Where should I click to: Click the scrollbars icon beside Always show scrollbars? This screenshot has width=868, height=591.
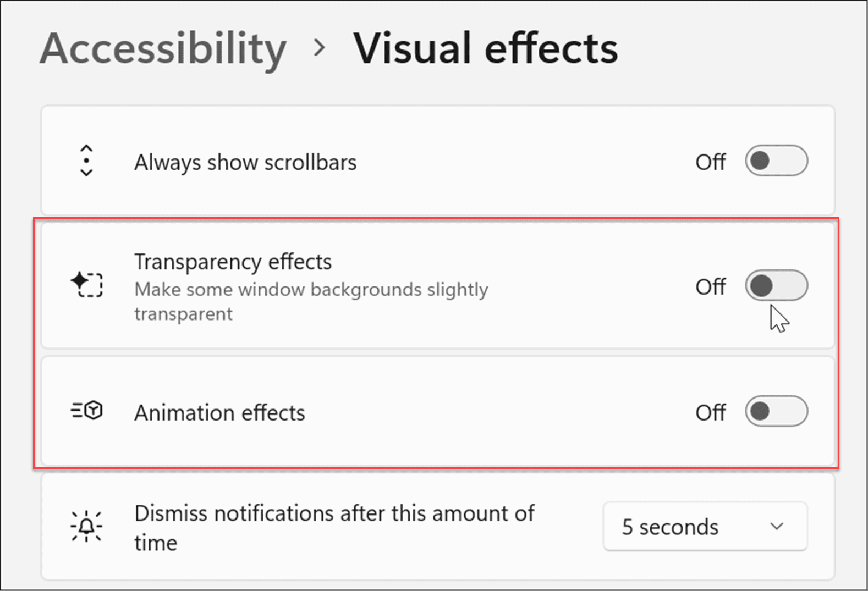click(x=86, y=161)
